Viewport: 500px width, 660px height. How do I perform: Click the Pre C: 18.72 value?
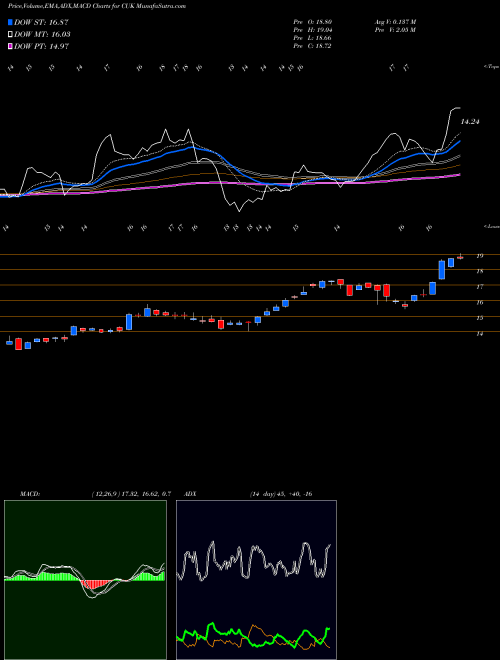click(x=313, y=46)
